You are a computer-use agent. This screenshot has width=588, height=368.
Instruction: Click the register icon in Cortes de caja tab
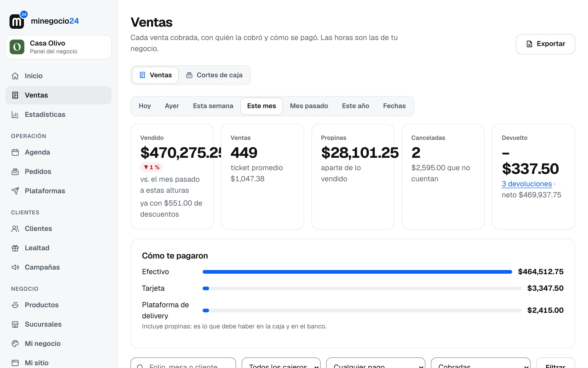click(x=189, y=75)
